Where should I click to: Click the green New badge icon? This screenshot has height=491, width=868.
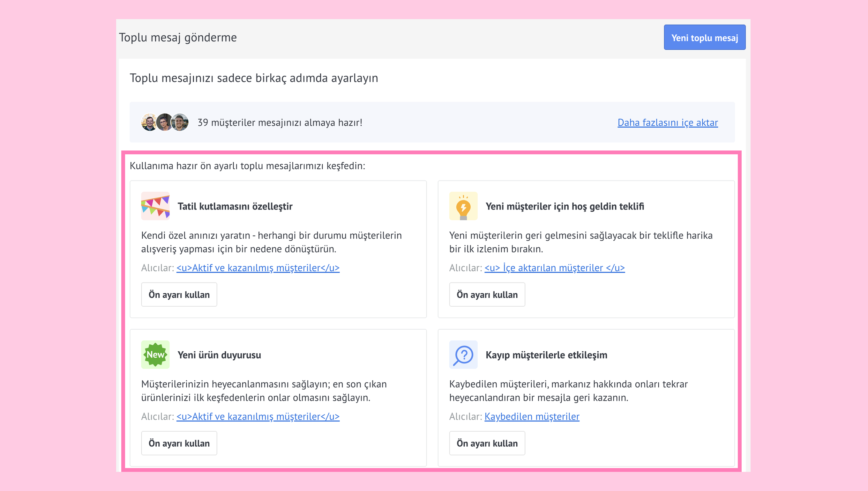(x=155, y=355)
